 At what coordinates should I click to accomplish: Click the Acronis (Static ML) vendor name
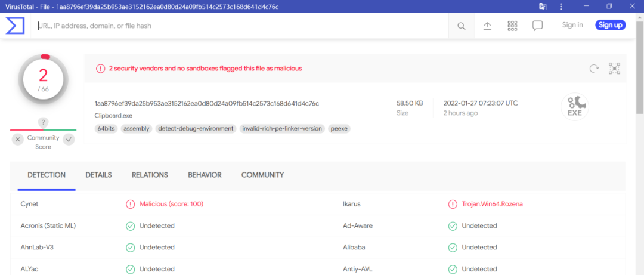(x=48, y=225)
